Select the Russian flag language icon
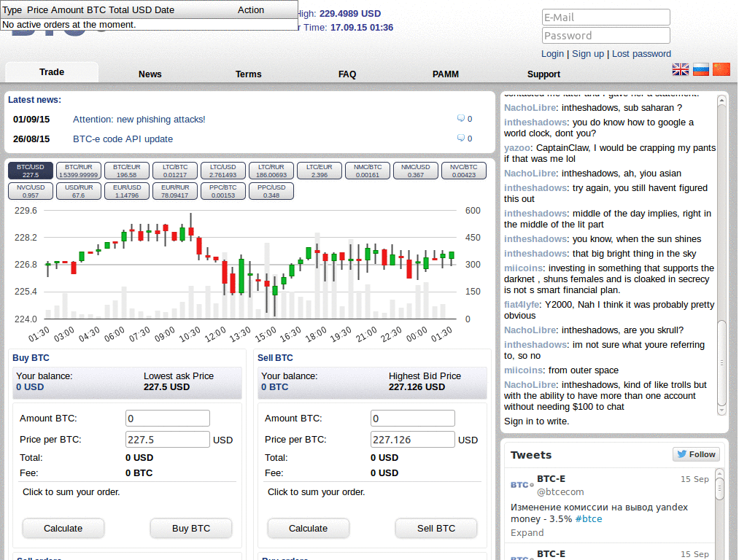747x560 pixels. pos(701,69)
